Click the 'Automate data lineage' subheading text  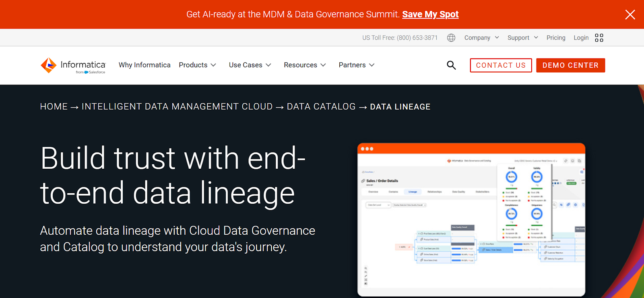click(x=178, y=238)
